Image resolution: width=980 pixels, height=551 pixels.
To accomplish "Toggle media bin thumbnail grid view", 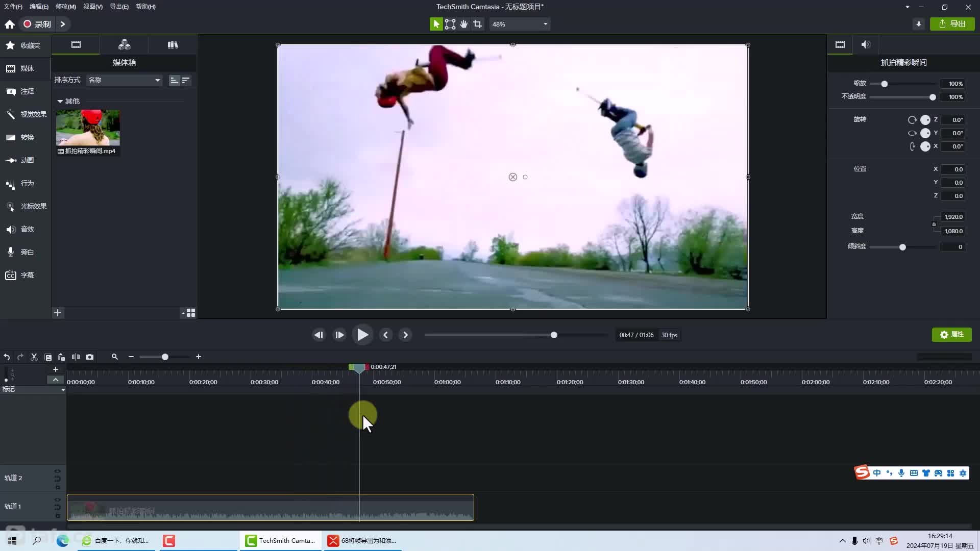I will click(x=190, y=313).
